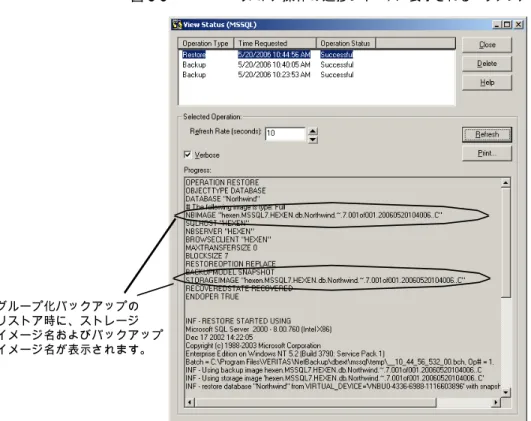The image size is (531, 421).
Task: Click INF - RESTORE STARTED USING line
Action: (x=238, y=321)
